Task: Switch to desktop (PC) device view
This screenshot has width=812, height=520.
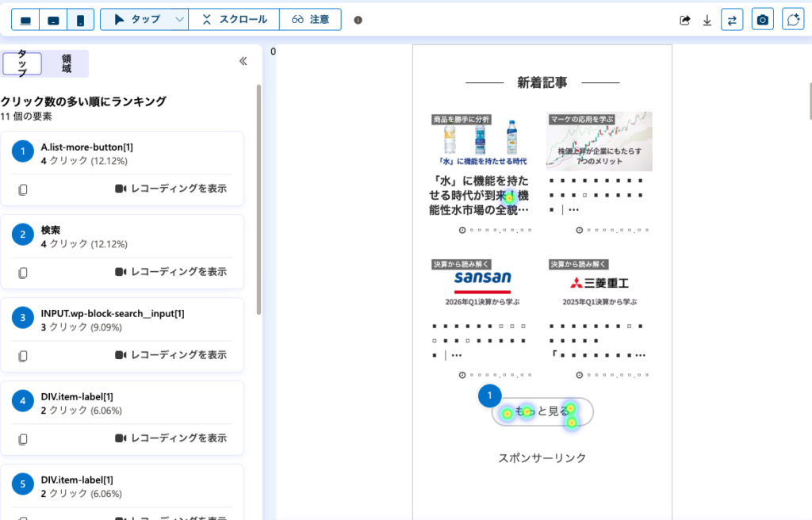Action: pos(26,20)
